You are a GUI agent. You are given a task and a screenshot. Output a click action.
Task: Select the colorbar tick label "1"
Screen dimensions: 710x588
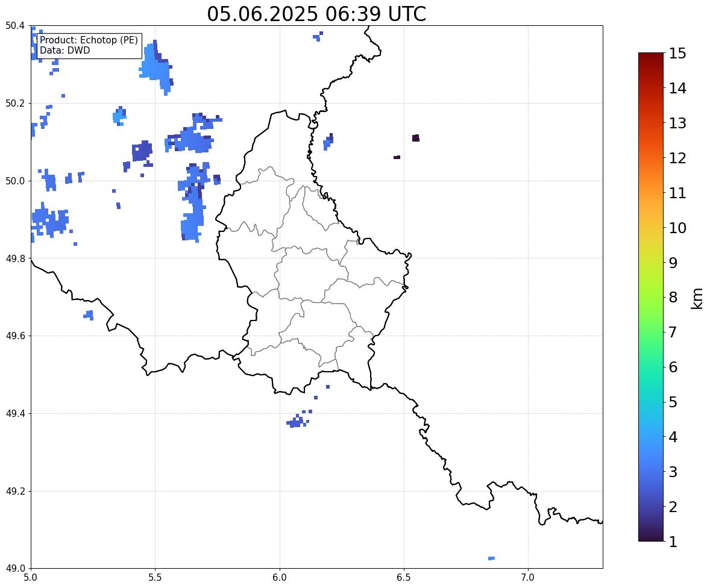[x=673, y=542]
